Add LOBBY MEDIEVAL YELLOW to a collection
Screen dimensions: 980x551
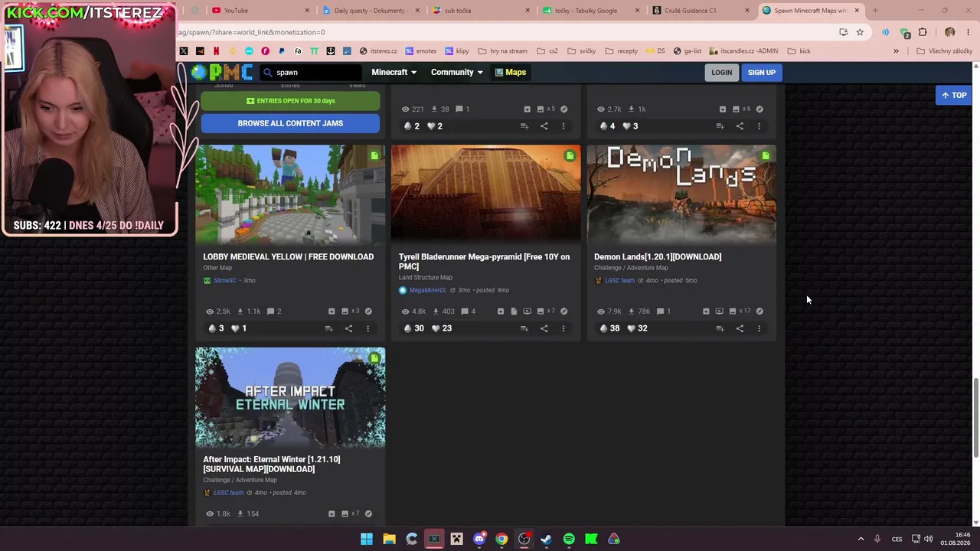tap(328, 328)
